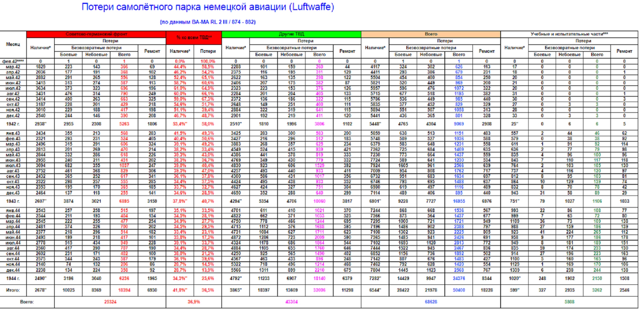Image resolution: width=644 pixels, height=317 pixels.
Task: Select the green 'Другие ТВД' header
Action: [x=291, y=34]
